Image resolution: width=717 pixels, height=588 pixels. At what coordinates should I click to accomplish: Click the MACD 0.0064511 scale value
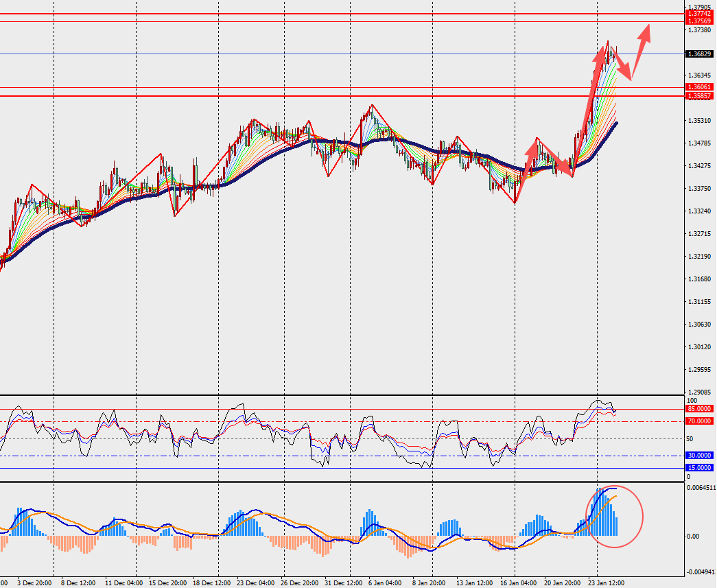(701, 488)
